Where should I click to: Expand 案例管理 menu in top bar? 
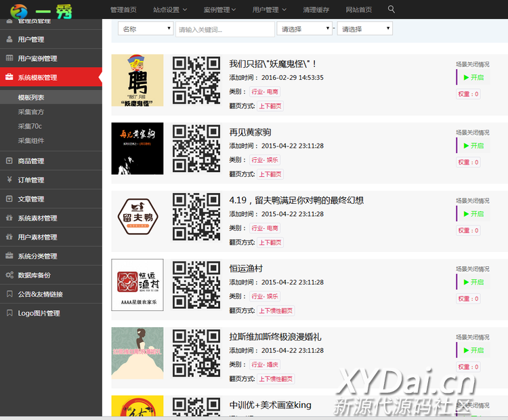219,9
